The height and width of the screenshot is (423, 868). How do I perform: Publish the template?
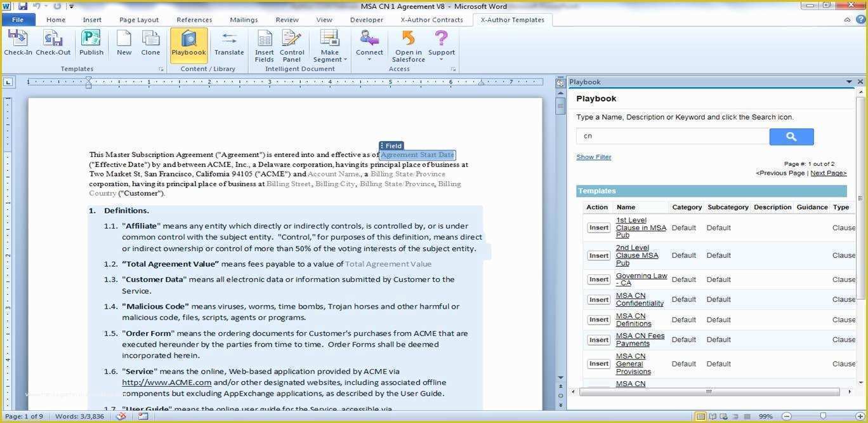(x=91, y=43)
